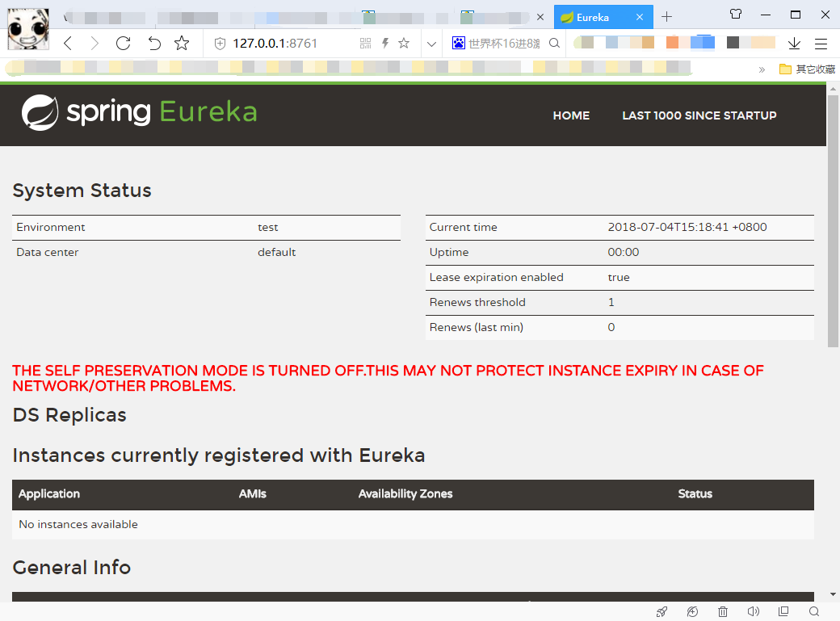Open a new tab with the plus button
The height and width of the screenshot is (621, 840).
click(x=666, y=17)
